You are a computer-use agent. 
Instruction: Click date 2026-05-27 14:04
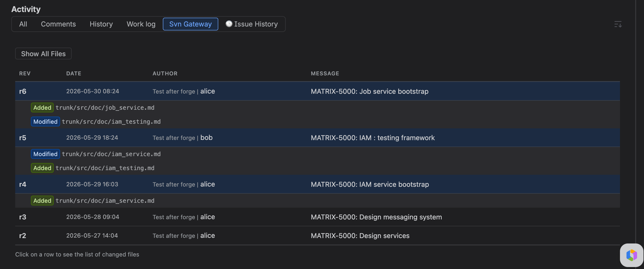tap(92, 236)
